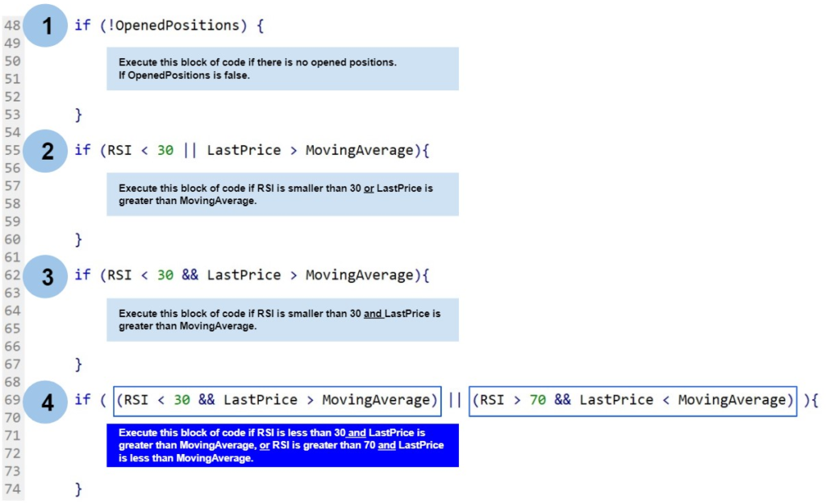Select the circle badge labeled 3
Image resolution: width=826 pixels, height=504 pixels.
pyautogui.click(x=46, y=276)
